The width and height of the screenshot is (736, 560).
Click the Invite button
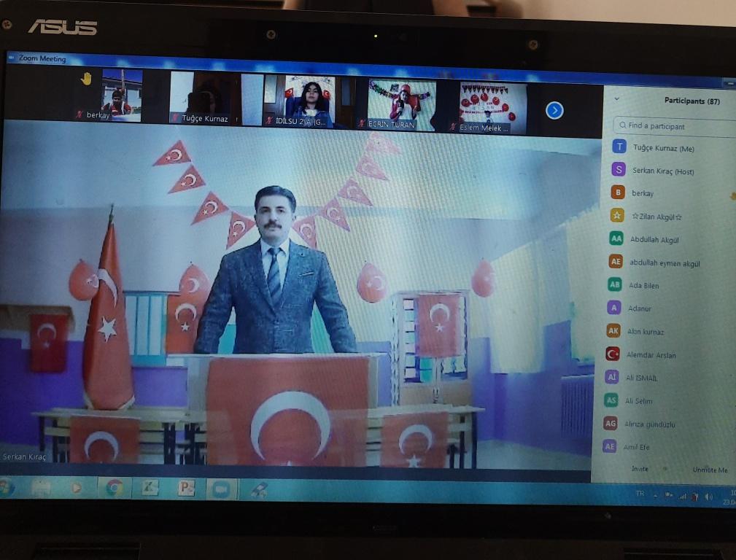pyautogui.click(x=639, y=469)
